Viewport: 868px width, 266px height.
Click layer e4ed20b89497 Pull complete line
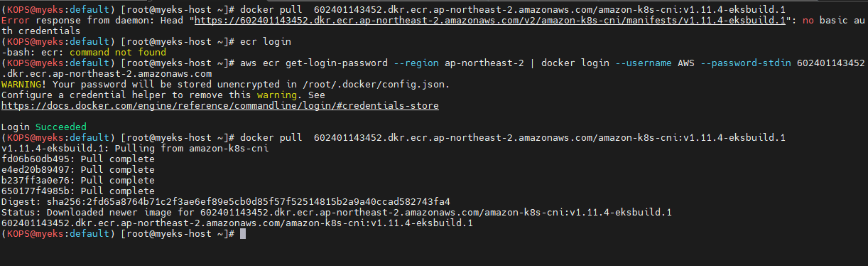(78, 169)
